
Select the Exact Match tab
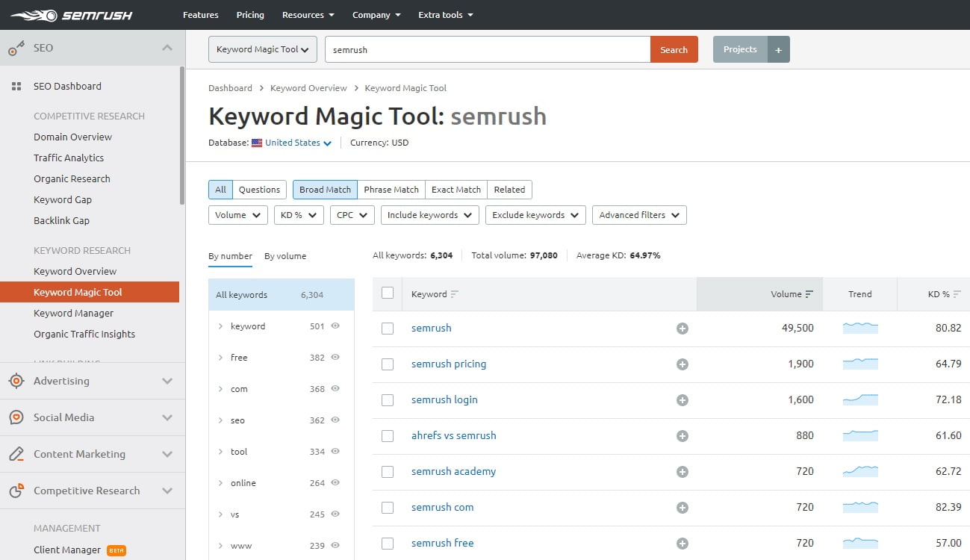tap(456, 190)
